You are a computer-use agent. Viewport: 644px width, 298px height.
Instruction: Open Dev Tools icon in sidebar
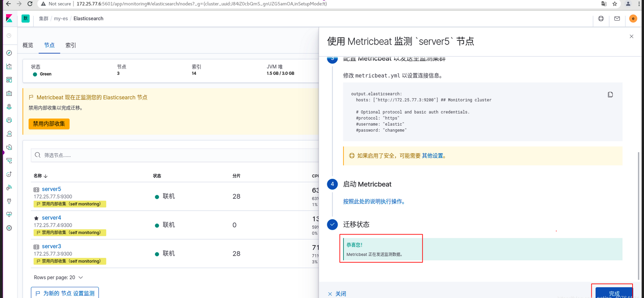click(9, 201)
